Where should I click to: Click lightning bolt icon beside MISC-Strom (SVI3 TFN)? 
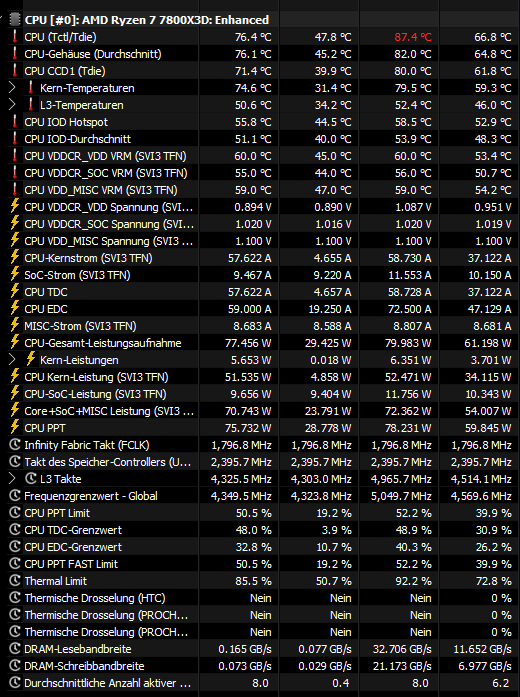pos(15,325)
